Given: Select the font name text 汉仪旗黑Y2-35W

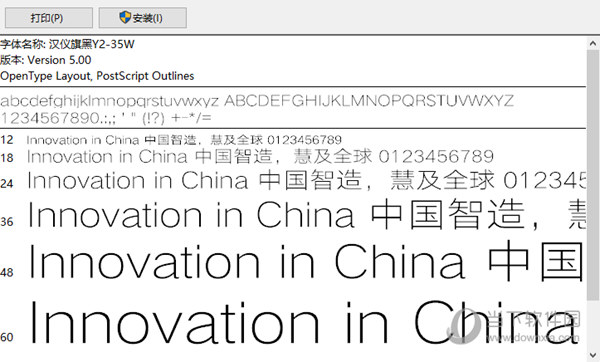Looking at the screenshot, I should pos(92,44).
